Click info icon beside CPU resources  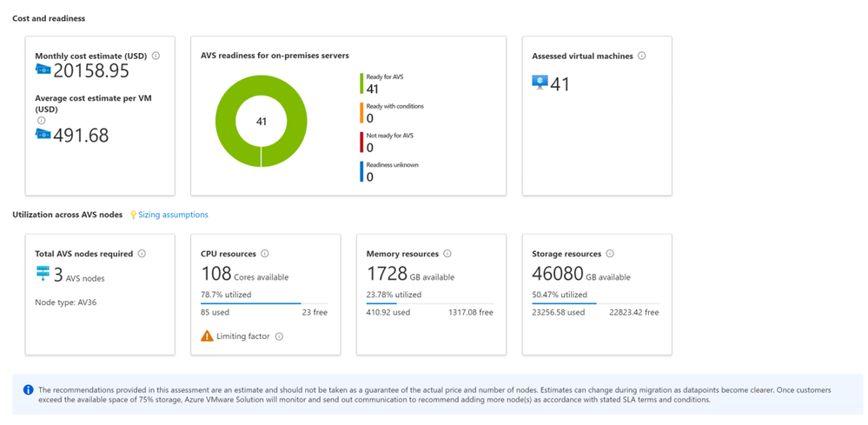(x=265, y=254)
